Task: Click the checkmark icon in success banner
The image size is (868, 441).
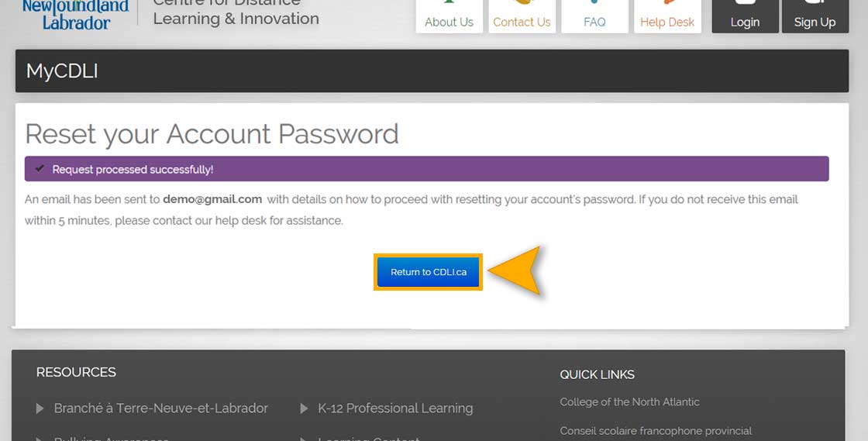Action: pyautogui.click(x=40, y=168)
